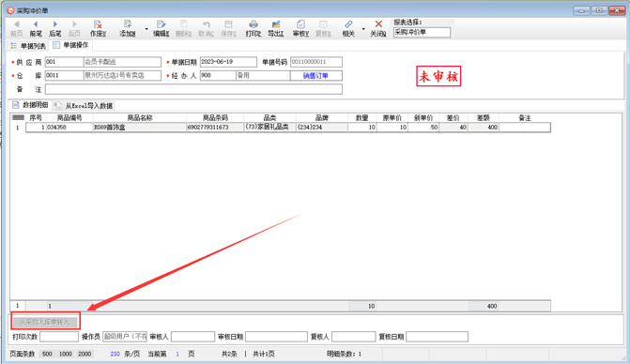Viewport: 630px width, 364px height.
Task: Set page size to 2000 rows
Action: tap(85, 354)
